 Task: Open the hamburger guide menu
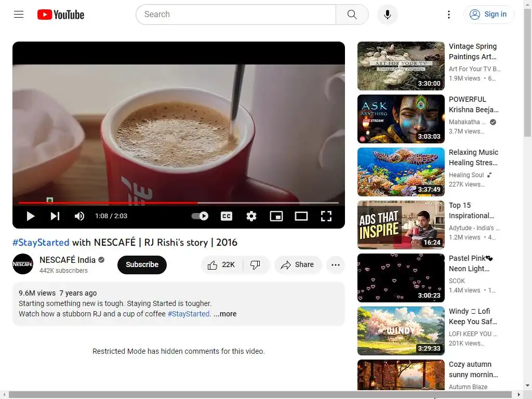(19, 14)
